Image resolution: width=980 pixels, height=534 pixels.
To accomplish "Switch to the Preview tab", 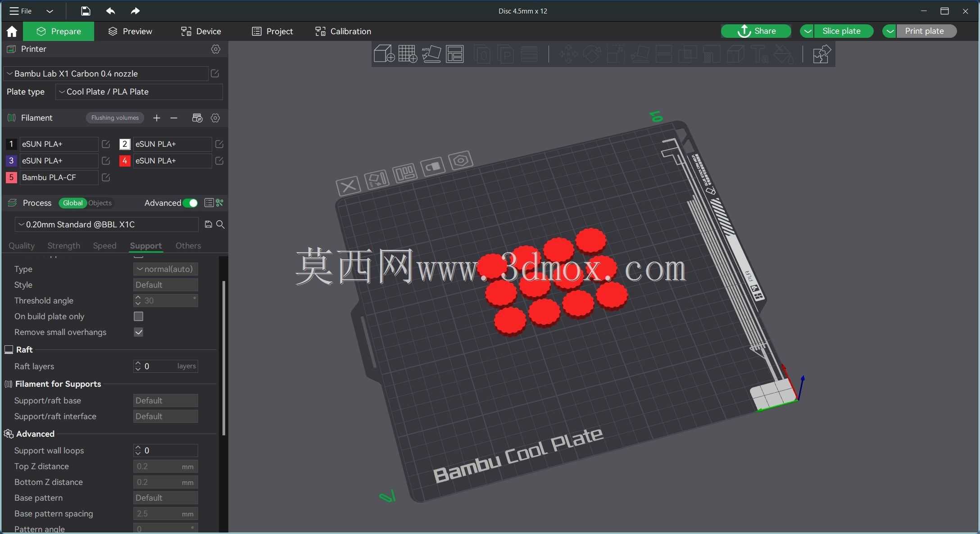I will (130, 31).
